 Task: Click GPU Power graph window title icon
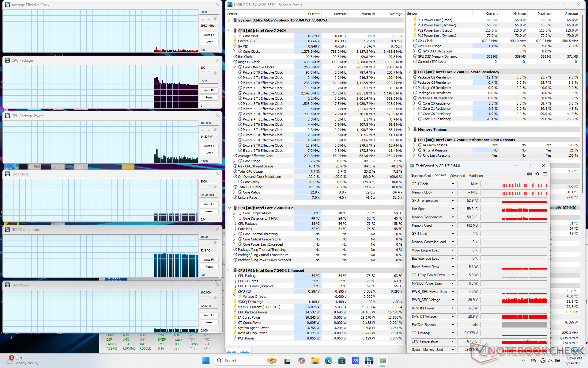pos(7,285)
